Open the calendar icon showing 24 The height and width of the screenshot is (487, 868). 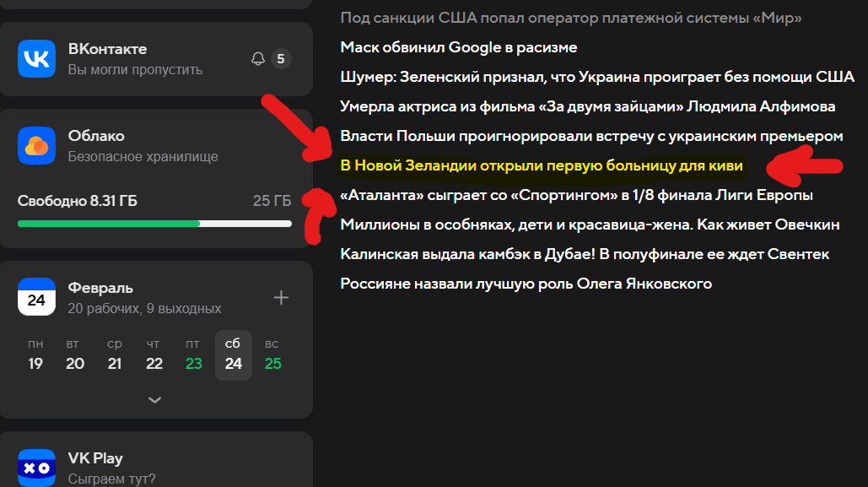[36, 297]
